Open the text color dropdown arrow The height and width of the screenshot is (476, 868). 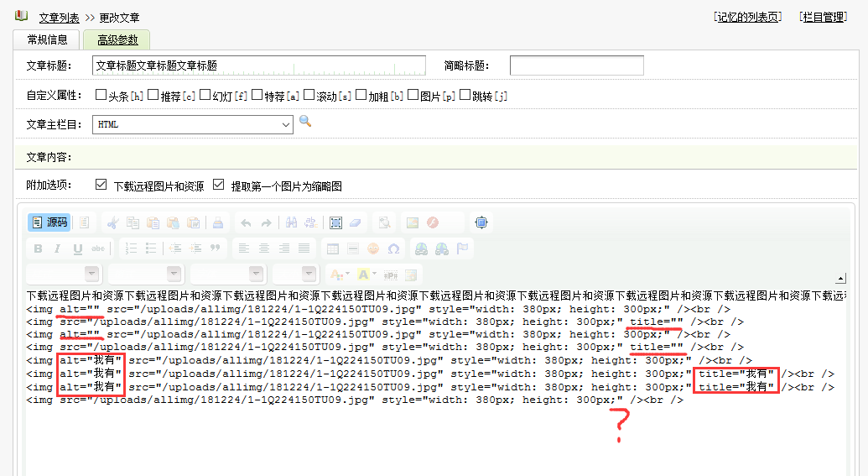click(x=346, y=275)
